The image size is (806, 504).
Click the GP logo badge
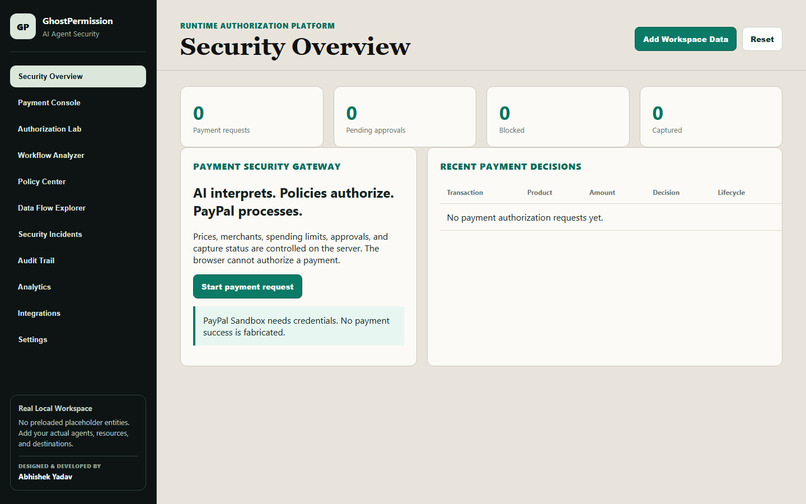(x=23, y=27)
